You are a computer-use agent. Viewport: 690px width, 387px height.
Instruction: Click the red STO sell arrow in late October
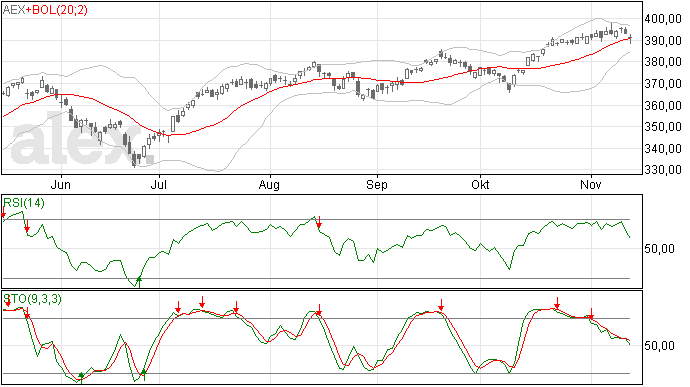tap(557, 303)
